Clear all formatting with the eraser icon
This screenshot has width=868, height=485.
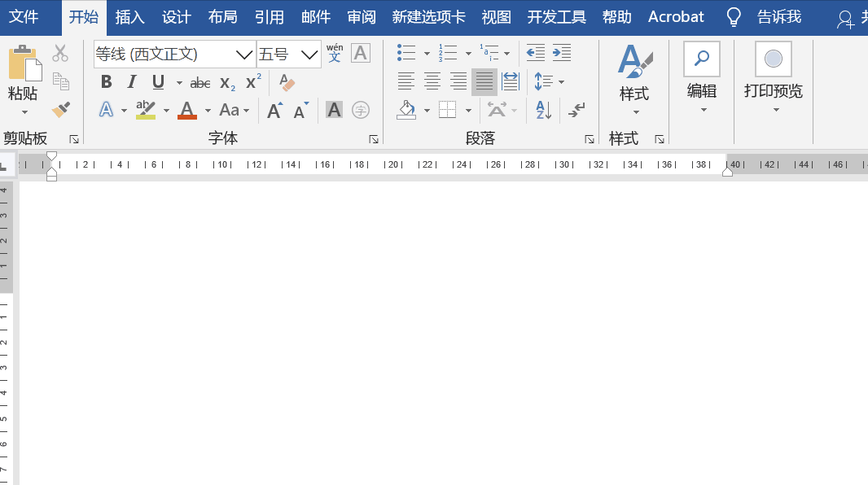coord(287,81)
